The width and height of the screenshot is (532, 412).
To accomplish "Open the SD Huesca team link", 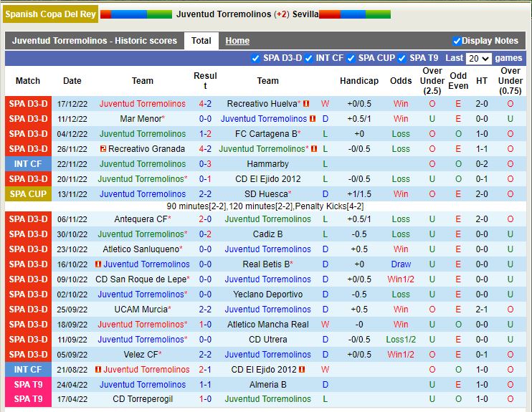I will coord(266,194).
